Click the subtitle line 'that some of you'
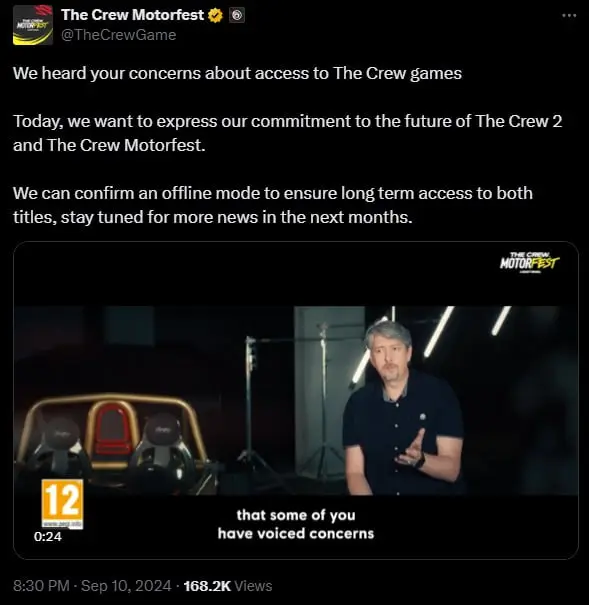This screenshot has width=589, height=605. (x=296, y=515)
